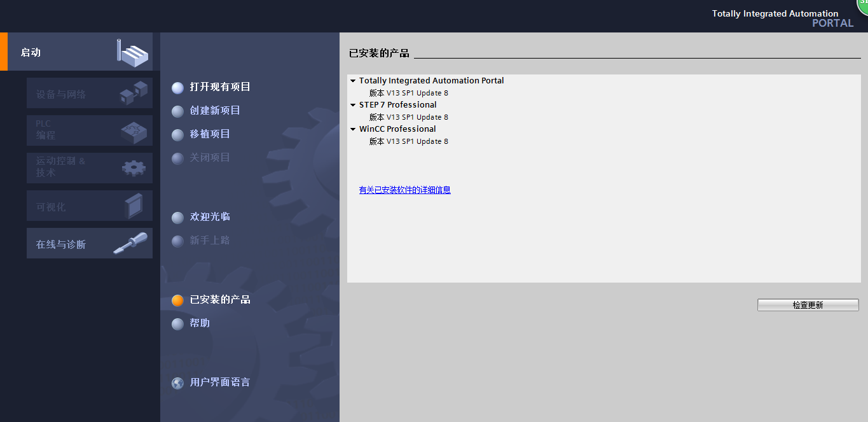
Task: Click the 在线与诊断 screwdriver icon
Action: click(x=130, y=243)
